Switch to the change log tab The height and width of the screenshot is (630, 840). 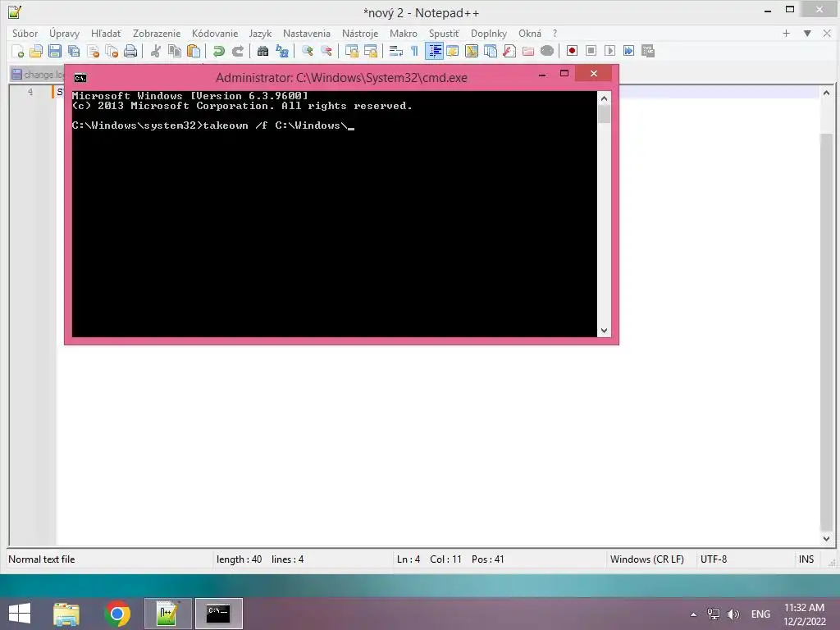tap(37, 75)
